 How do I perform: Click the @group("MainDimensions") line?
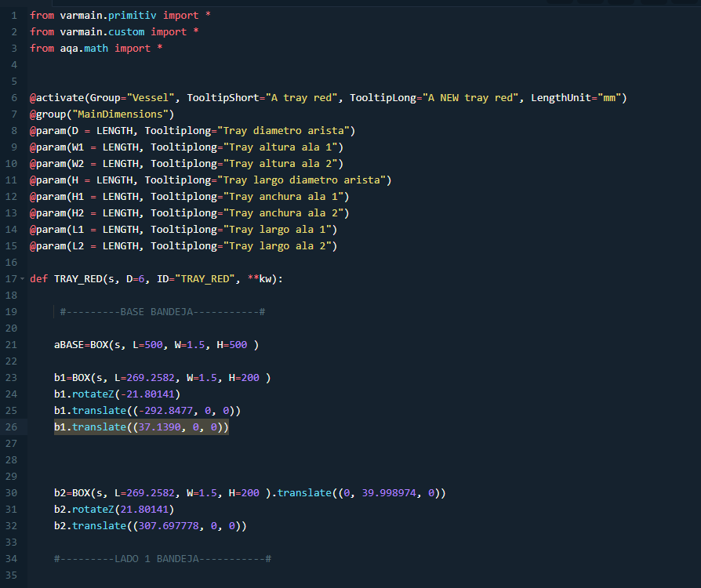[102, 114]
